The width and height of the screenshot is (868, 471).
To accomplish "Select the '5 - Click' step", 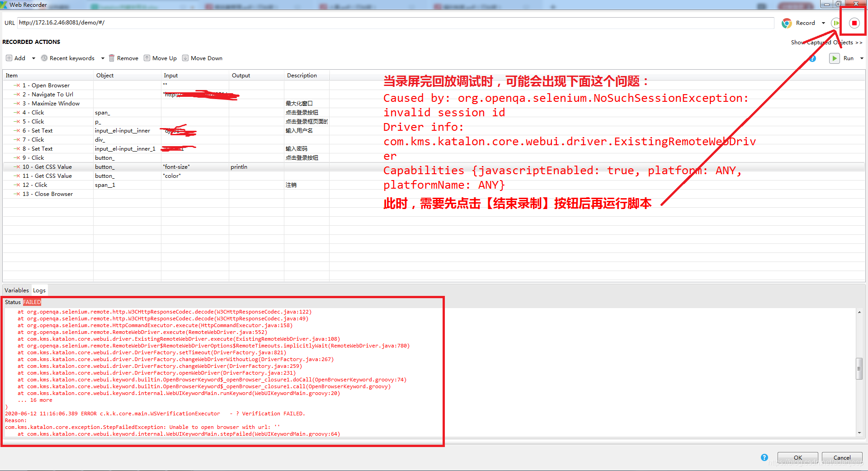I will (33, 122).
